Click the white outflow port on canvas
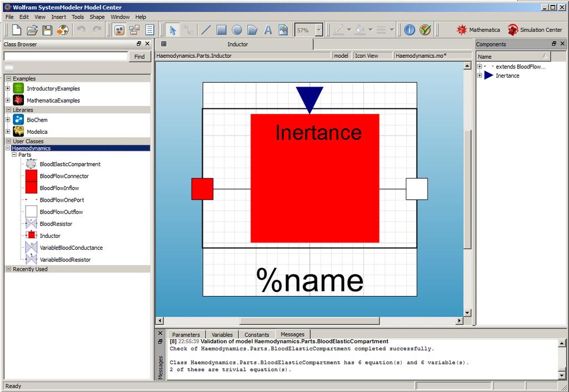The width and height of the screenshot is (569, 392). [417, 189]
